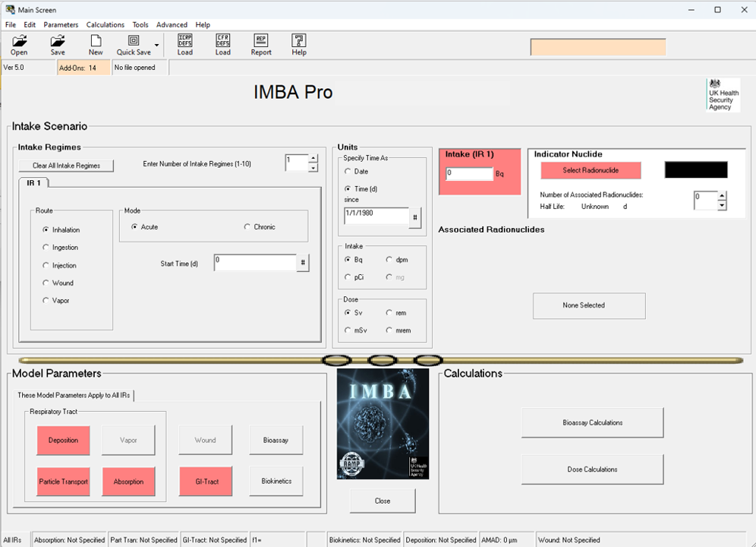Load CFR defaults from toolbar
Viewport: 756px width, 547px height.
[223, 45]
